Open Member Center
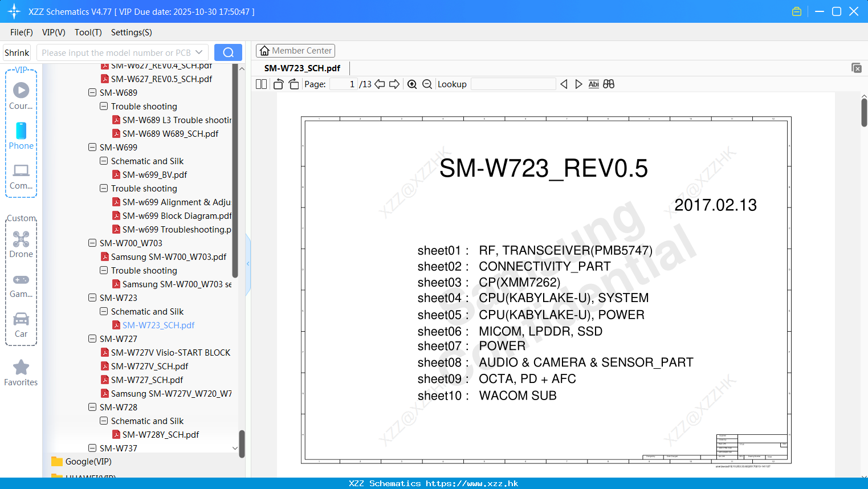The width and height of the screenshot is (868, 489). 295,51
